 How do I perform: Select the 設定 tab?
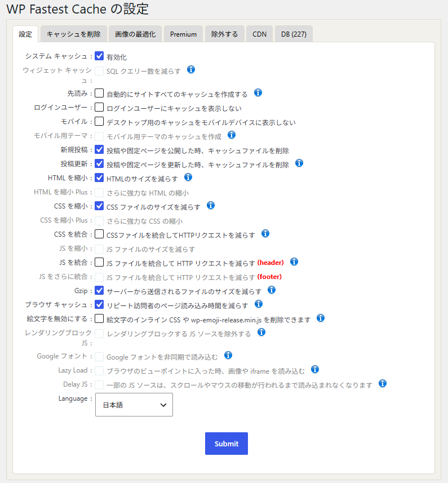point(25,34)
